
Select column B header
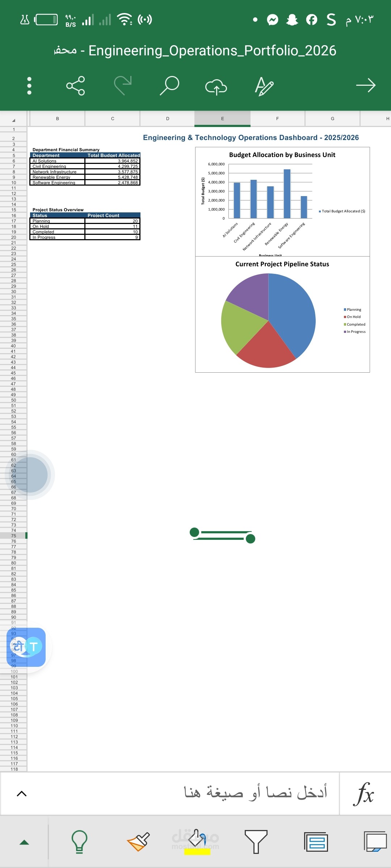coord(57,119)
